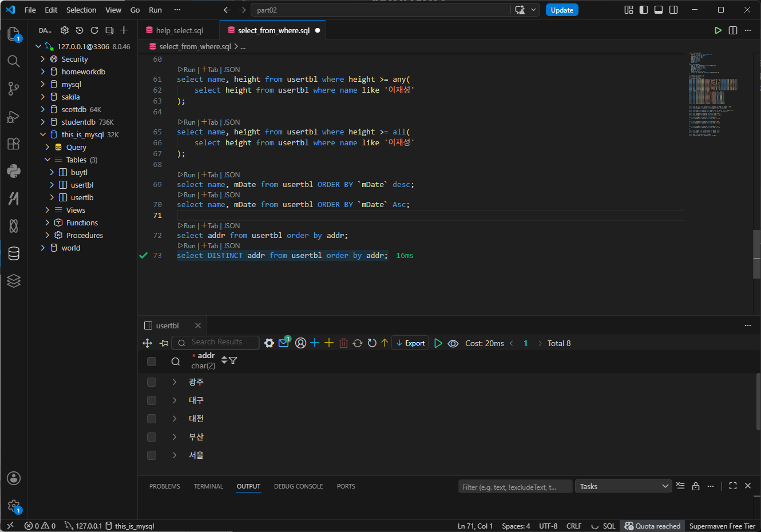
Task: Open database panel settings gear
Action: click(x=65, y=30)
